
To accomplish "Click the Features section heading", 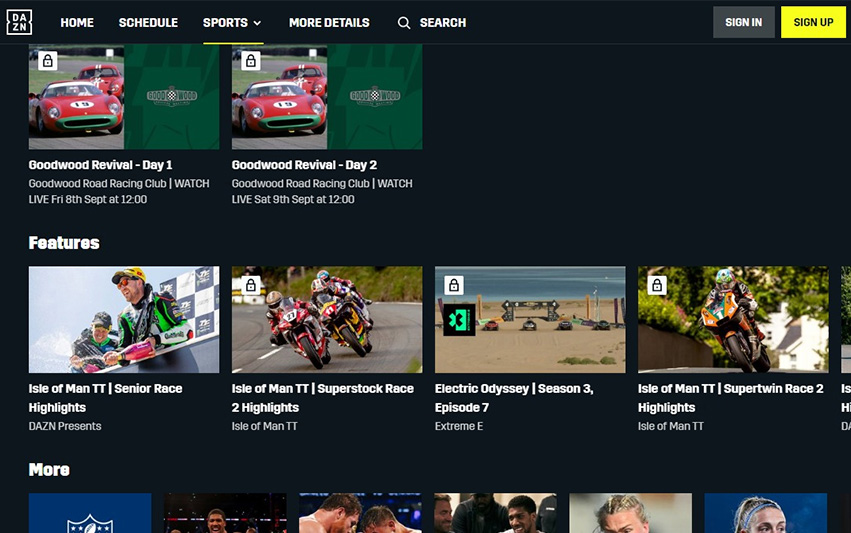I will [64, 243].
